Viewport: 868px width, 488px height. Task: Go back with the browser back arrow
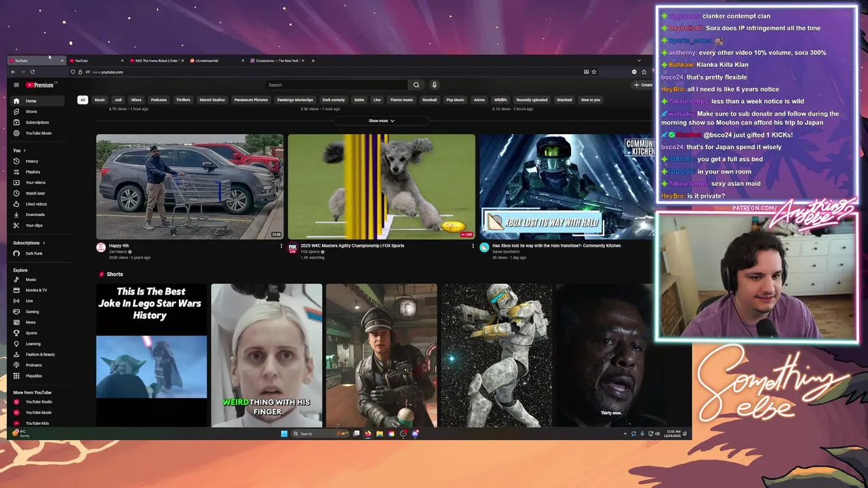(13, 72)
